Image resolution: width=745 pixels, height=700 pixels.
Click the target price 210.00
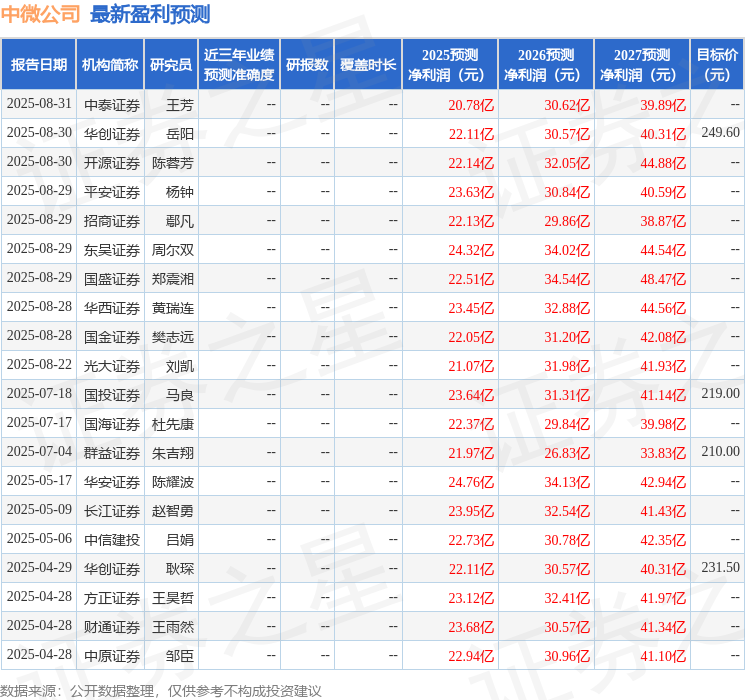[x=720, y=451]
